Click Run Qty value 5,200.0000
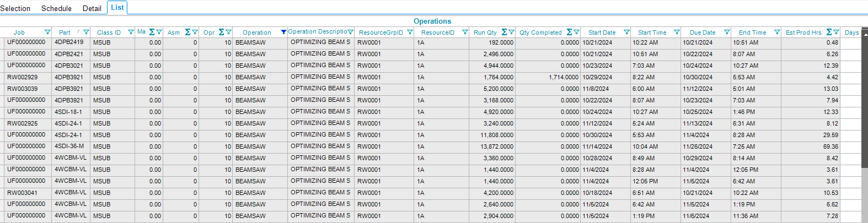This screenshot has width=868, height=223. tap(499, 89)
